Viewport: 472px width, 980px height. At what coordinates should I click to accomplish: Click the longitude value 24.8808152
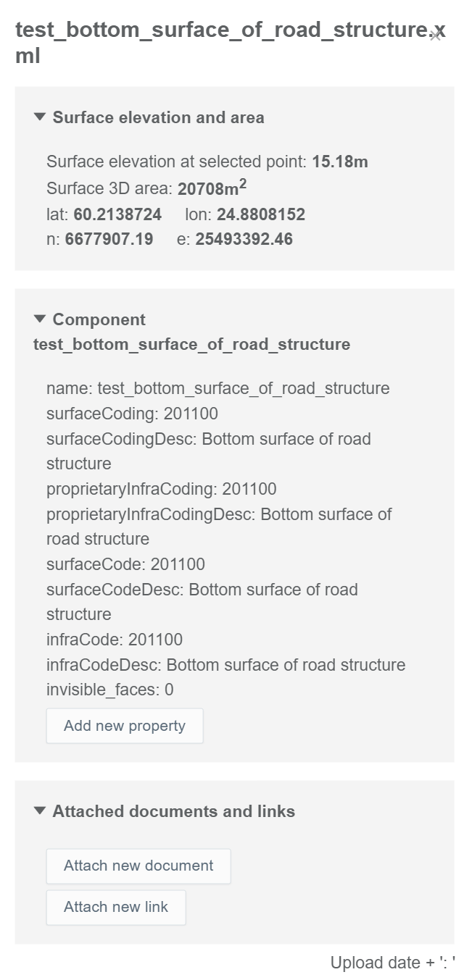[260, 215]
